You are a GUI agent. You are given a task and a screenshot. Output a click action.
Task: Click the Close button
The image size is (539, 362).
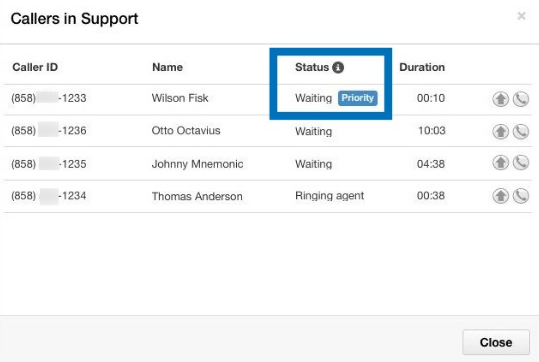click(x=496, y=342)
